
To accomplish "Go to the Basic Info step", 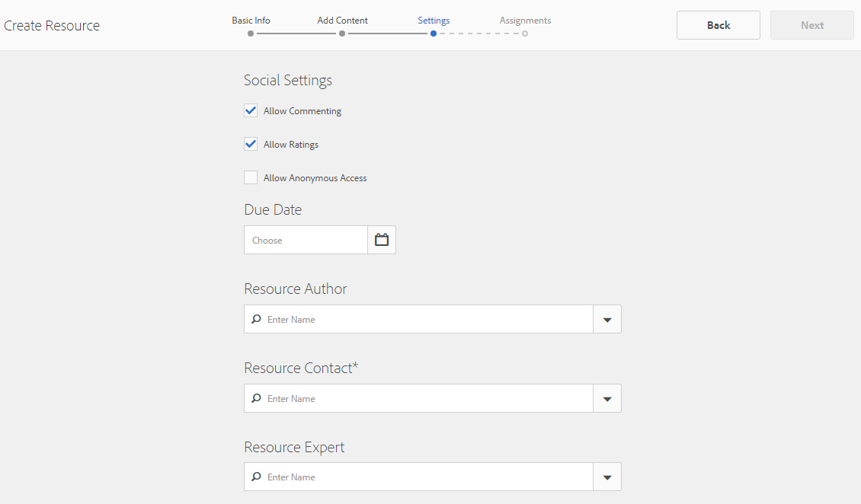I will coord(251,21).
